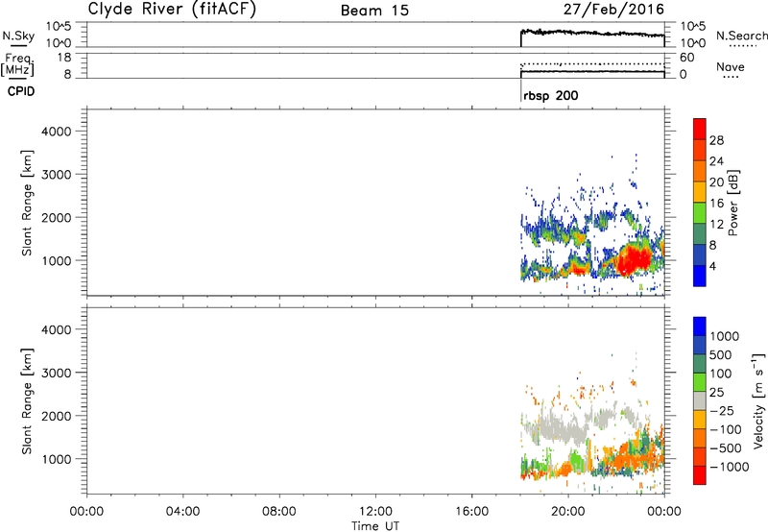
Task: Click the 'CPID' label
Action: tap(21, 91)
